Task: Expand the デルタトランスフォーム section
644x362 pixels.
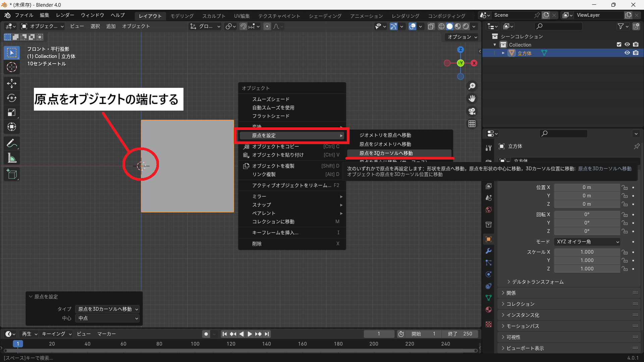Action: (x=537, y=282)
